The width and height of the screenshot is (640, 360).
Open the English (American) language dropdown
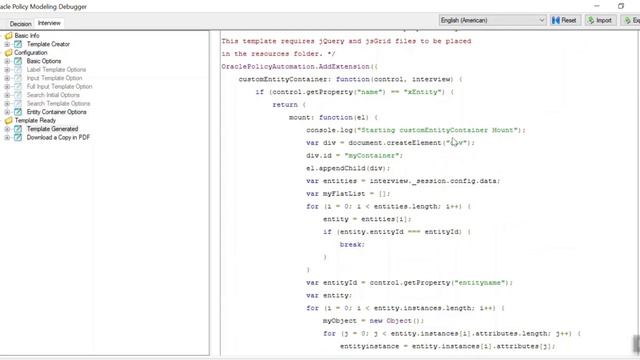[493, 20]
